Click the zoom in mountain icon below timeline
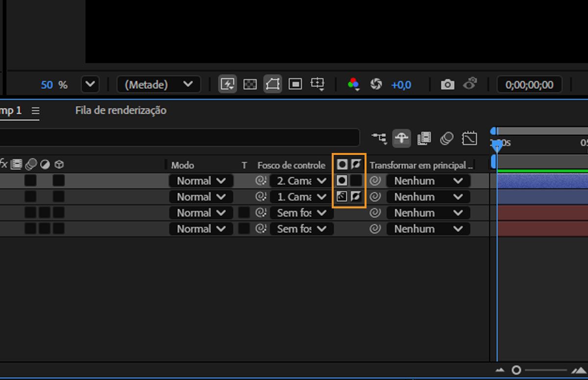The height and width of the screenshot is (380, 588). tap(579, 370)
